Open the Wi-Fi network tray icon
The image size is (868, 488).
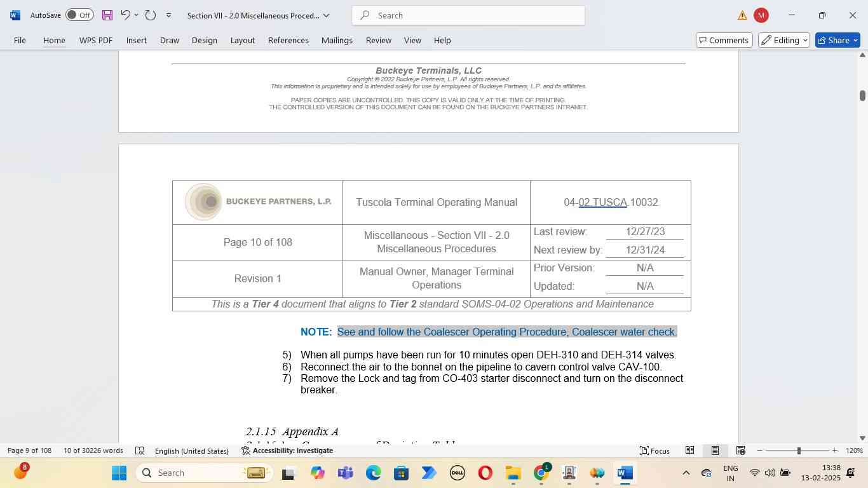pos(755,473)
